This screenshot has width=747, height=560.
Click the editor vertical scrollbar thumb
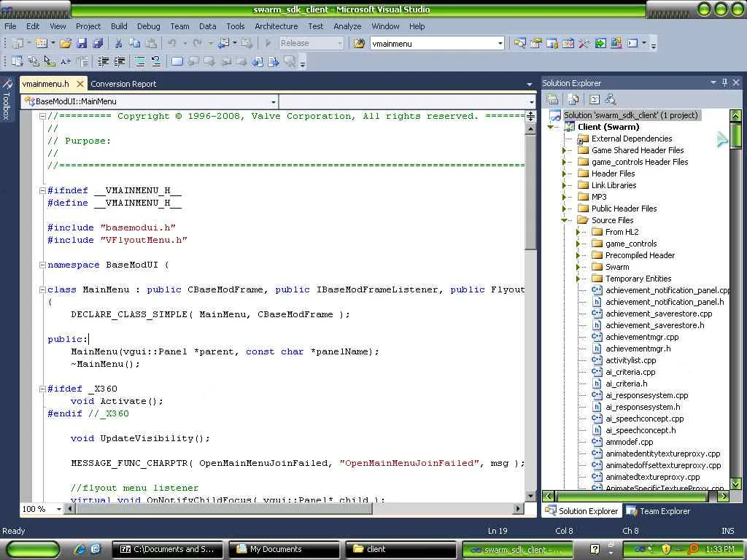point(530,192)
